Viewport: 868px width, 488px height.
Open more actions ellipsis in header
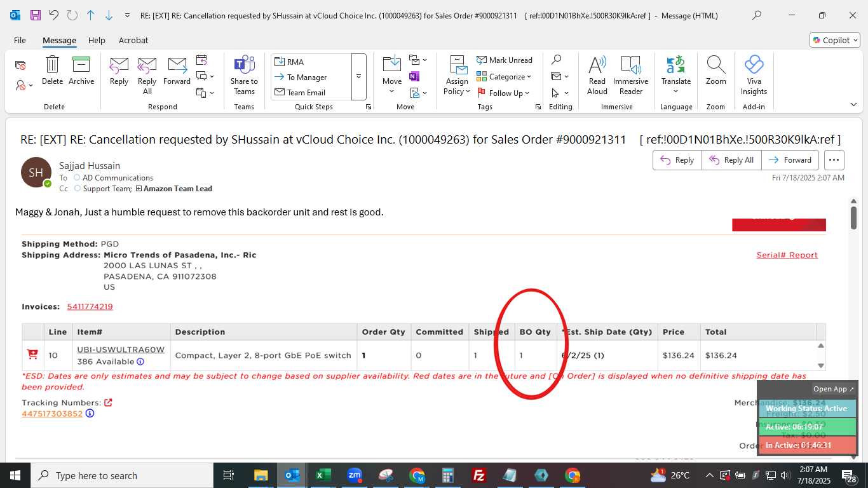pos(834,160)
